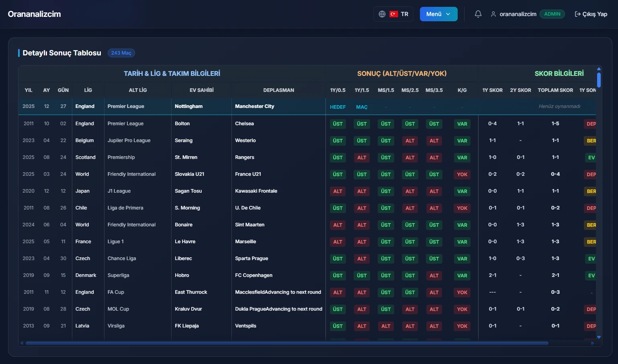
Task: Click Çıkış Yap to log out
Action: pyautogui.click(x=595, y=14)
